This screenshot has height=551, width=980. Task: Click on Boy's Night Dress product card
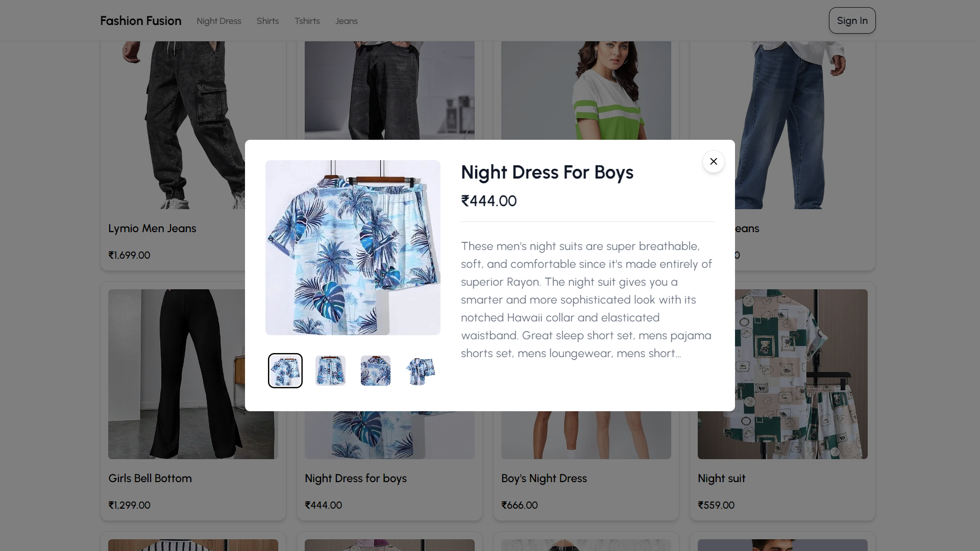[x=585, y=401]
